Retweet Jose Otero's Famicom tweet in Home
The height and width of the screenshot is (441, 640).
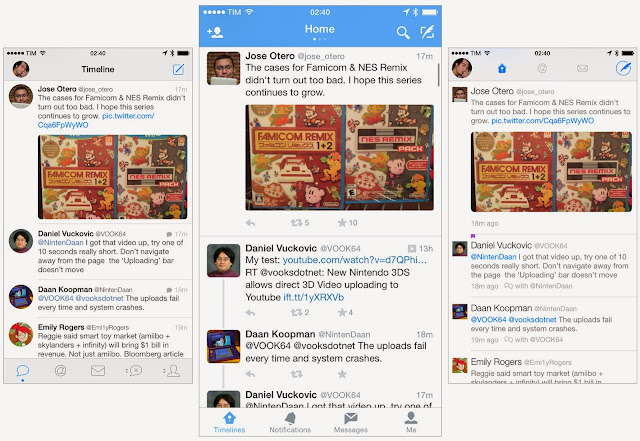[300, 223]
